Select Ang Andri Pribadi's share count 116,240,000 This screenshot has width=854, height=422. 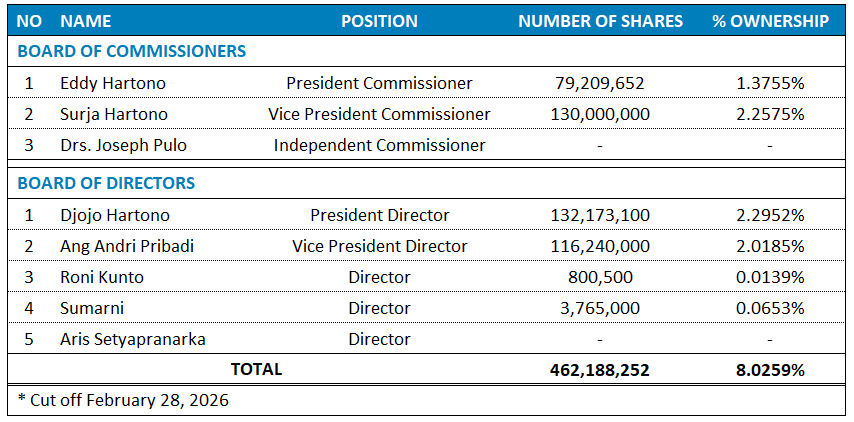(600, 246)
